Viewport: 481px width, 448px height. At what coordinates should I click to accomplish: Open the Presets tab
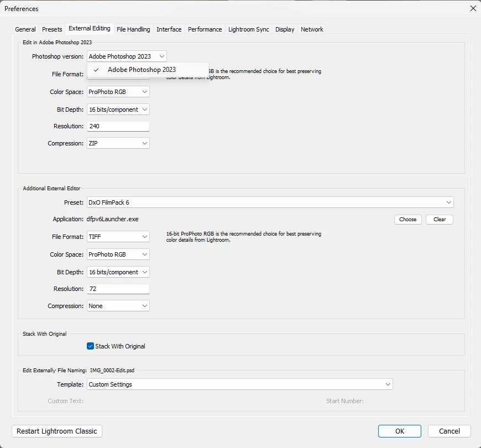52,29
